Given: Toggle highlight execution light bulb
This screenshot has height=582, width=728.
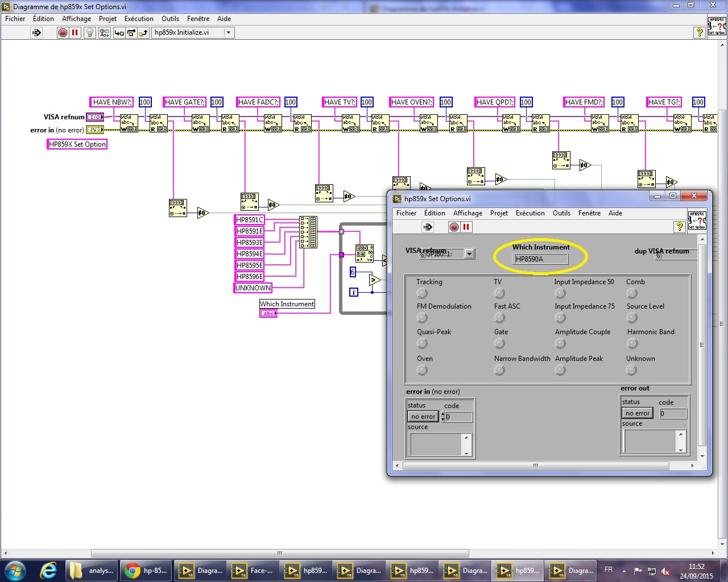Looking at the screenshot, I should 89,32.
